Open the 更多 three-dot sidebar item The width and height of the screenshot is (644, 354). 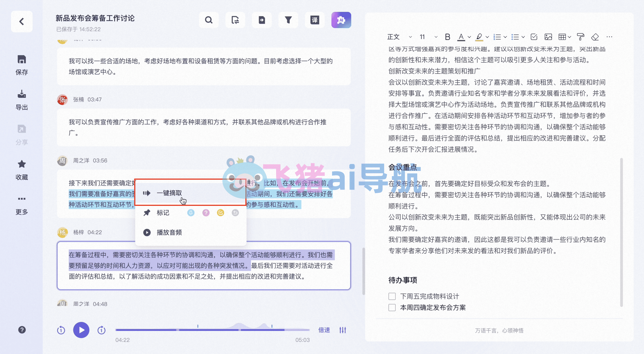pyautogui.click(x=22, y=199)
